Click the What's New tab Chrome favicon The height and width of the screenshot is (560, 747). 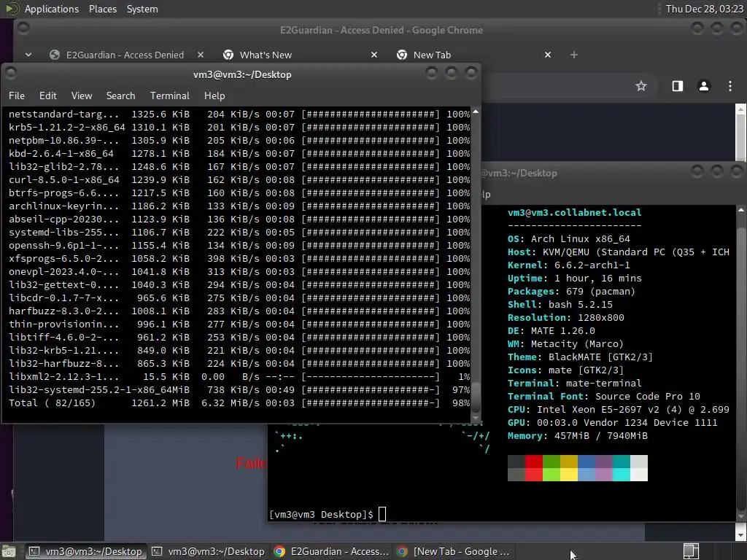click(x=228, y=55)
